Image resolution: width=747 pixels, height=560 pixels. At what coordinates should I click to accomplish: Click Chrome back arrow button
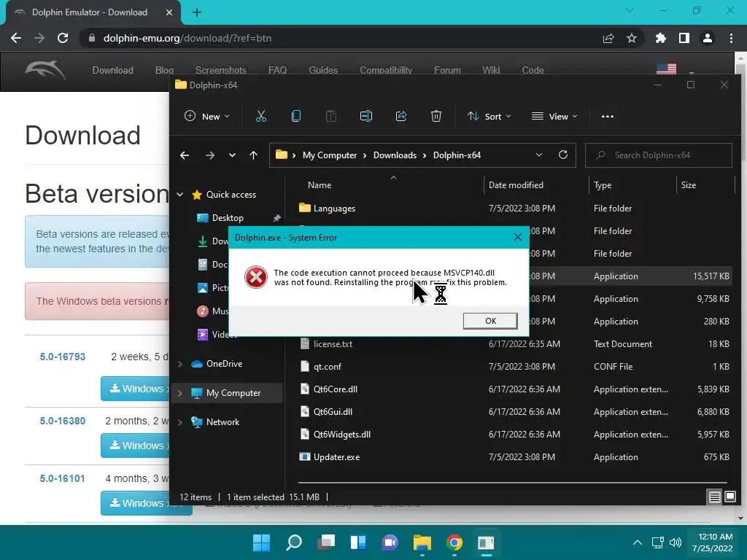click(x=16, y=38)
